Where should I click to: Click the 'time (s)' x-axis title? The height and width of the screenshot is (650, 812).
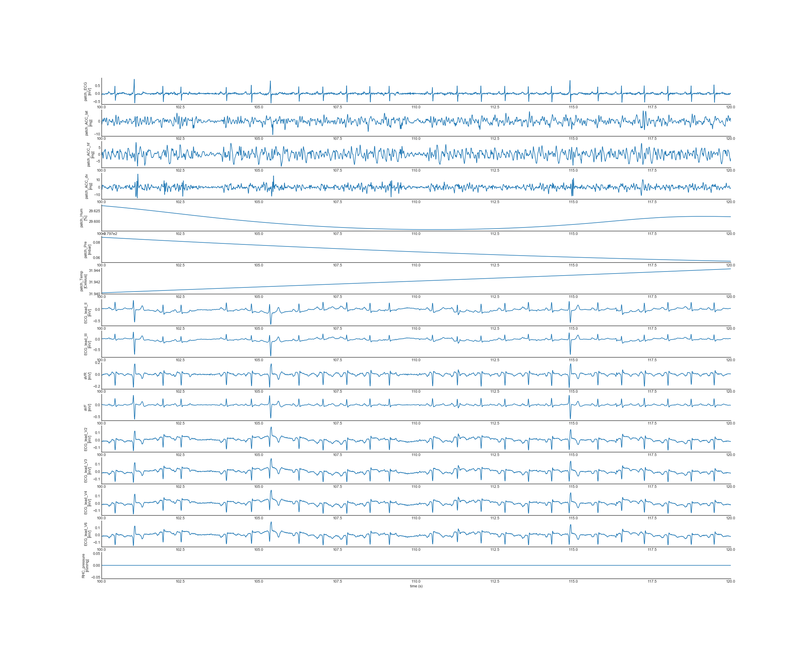pyautogui.click(x=416, y=586)
